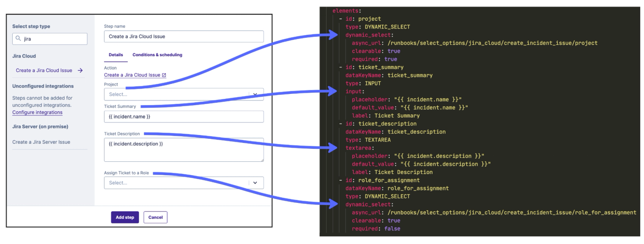644x244 pixels.
Task: Click the Assign Ticket to a Role label
Action: click(127, 173)
